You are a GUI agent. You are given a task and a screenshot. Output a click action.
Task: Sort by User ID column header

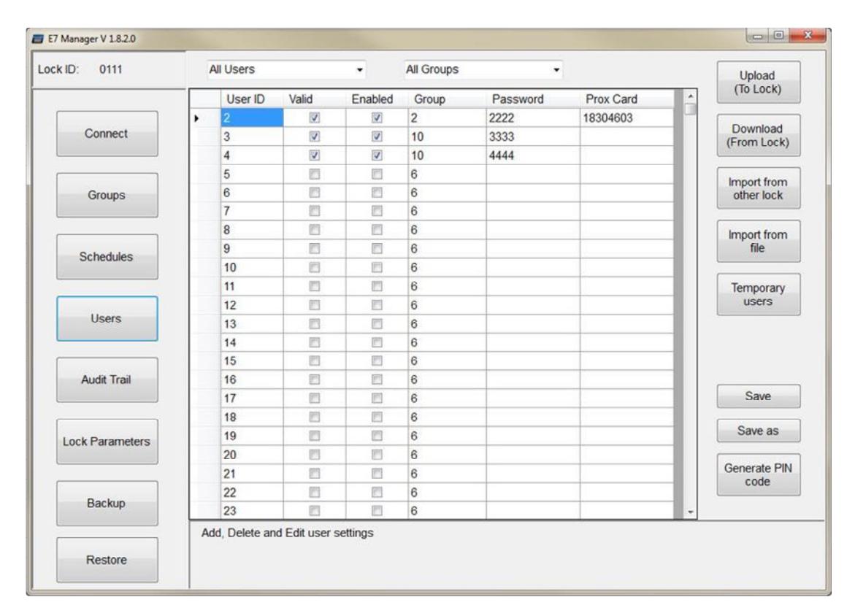click(252, 99)
